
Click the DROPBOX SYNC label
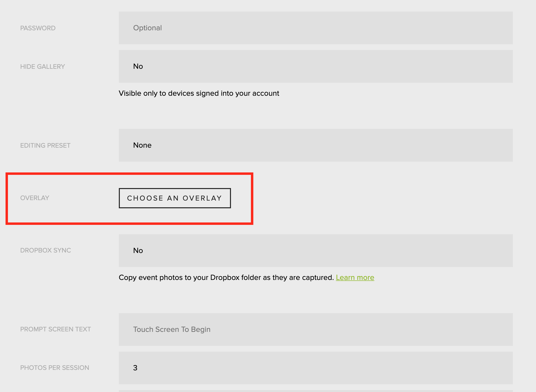(45, 250)
